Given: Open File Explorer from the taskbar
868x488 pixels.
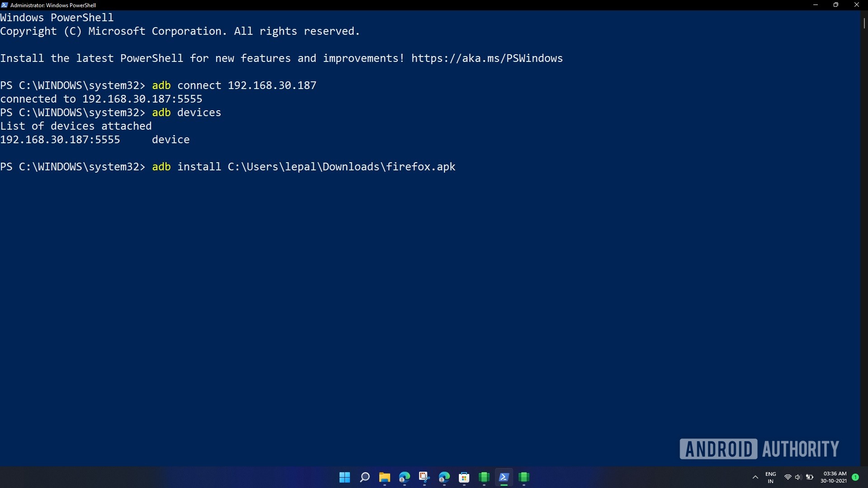Looking at the screenshot, I should point(384,477).
